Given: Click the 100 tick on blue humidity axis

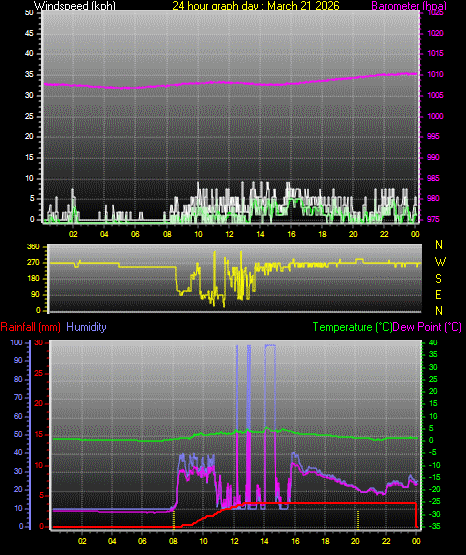Looking at the screenshot, I should 16,342.
